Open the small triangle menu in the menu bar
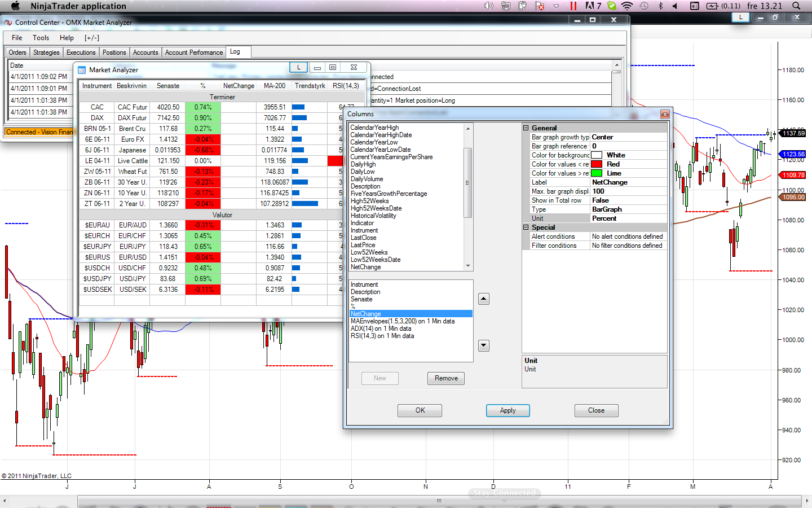 [x=556, y=6]
